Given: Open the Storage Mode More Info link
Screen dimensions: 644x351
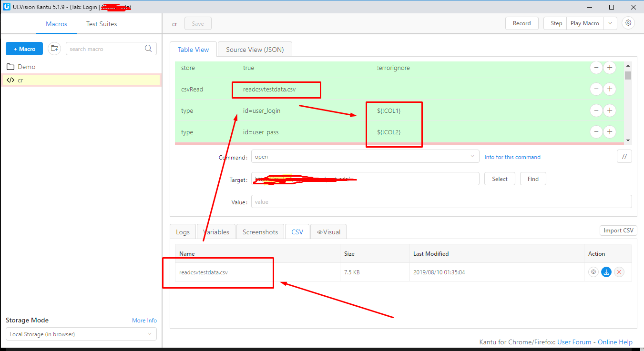Looking at the screenshot, I should click(144, 320).
